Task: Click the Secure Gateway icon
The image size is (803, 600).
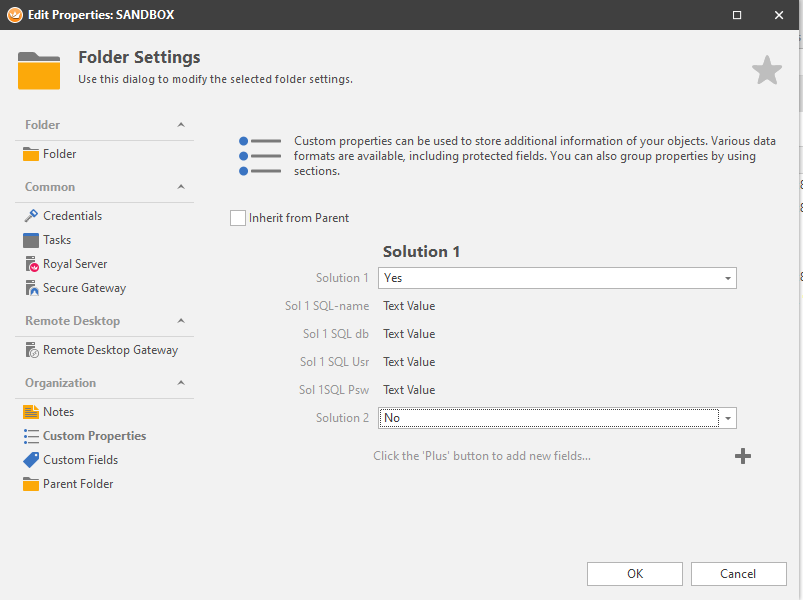Action: point(31,288)
